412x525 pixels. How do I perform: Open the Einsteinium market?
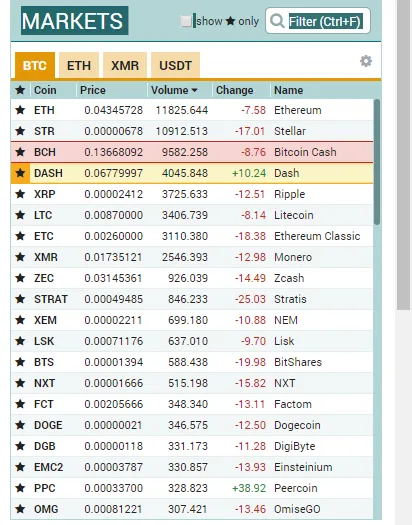point(192,467)
